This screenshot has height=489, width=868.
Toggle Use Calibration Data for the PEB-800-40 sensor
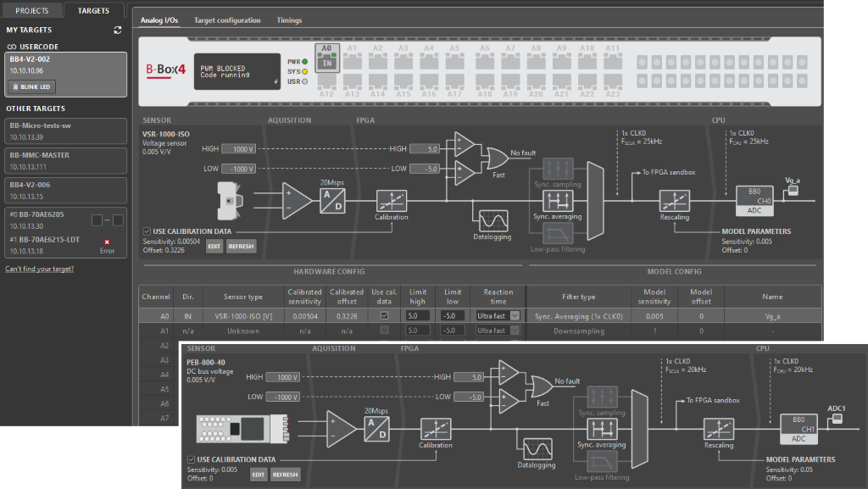(x=192, y=459)
